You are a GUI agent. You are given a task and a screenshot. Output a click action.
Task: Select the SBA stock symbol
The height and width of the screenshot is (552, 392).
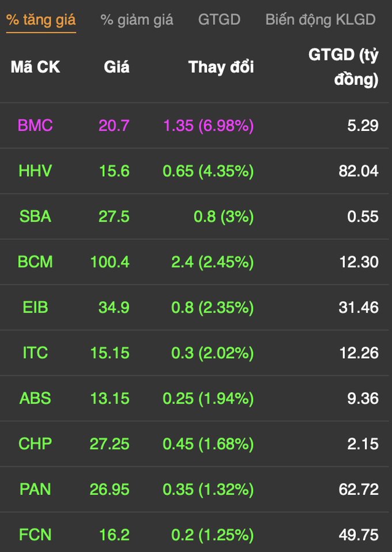(x=35, y=216)
